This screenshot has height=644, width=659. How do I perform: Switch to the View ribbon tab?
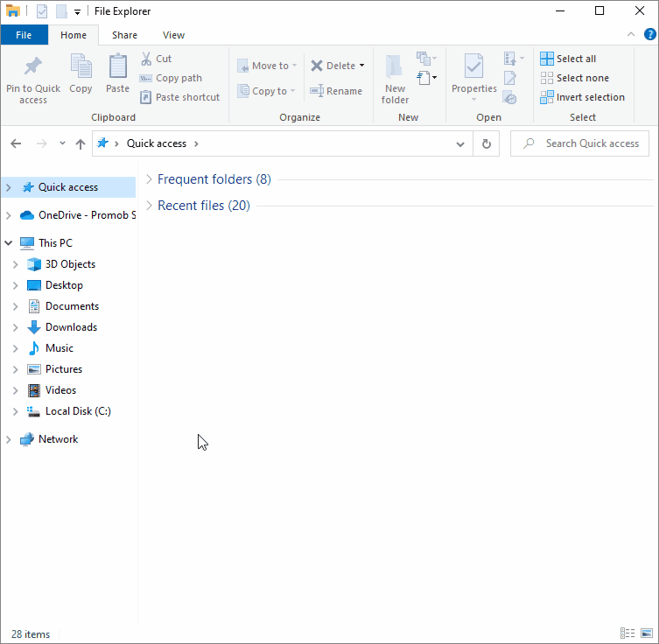[x=173, y=35]
